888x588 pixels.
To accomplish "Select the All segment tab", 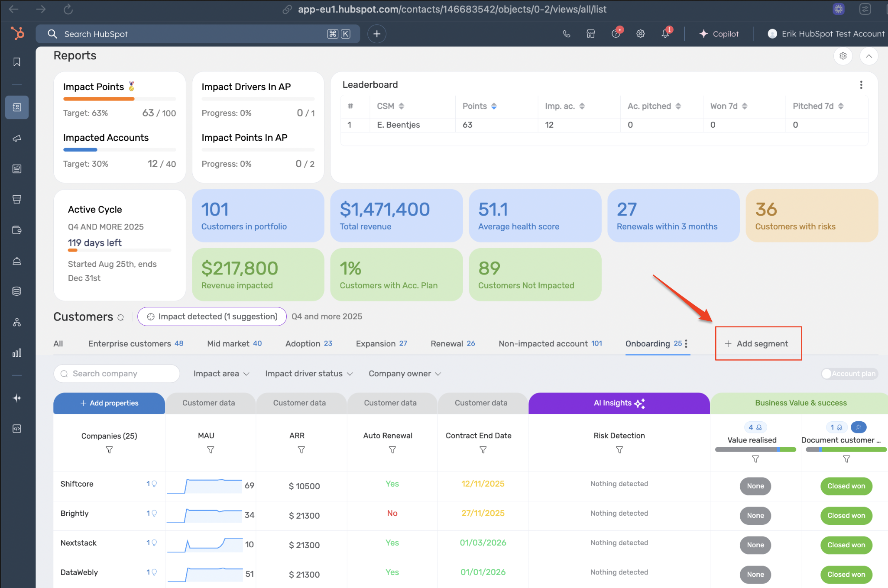I will (58, 344).
